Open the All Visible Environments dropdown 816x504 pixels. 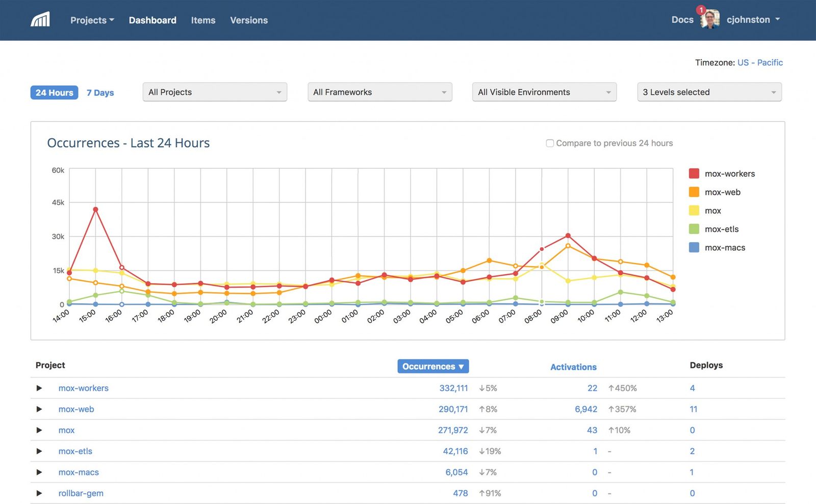point(544,92)
